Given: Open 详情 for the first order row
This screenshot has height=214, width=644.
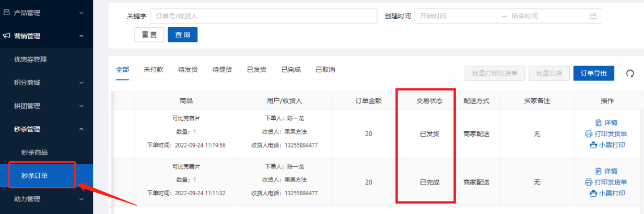Looking at the screenshot, I should click(x=606, y=122).
